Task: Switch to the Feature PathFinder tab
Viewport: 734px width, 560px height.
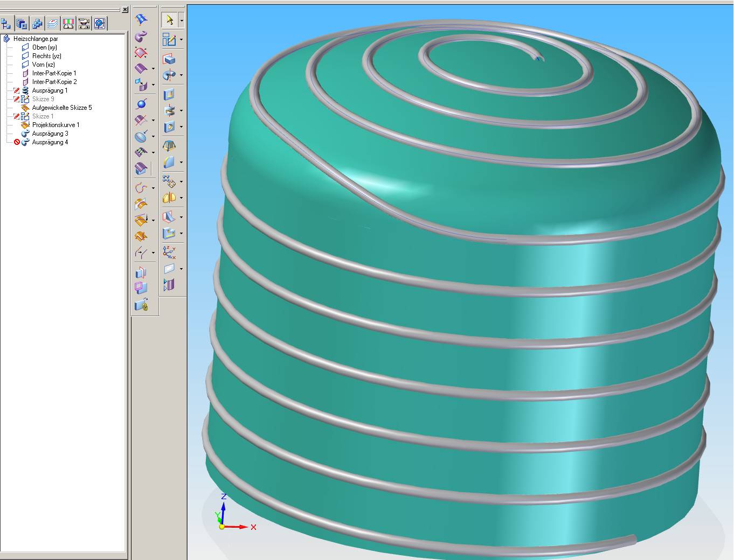Action: coord(6,23)
